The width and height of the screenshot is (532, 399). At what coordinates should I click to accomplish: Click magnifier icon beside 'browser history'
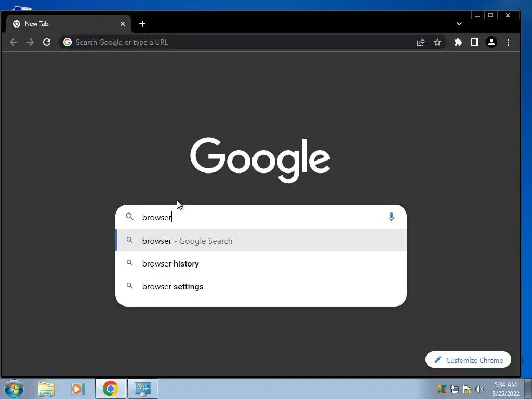coord(129,262)
